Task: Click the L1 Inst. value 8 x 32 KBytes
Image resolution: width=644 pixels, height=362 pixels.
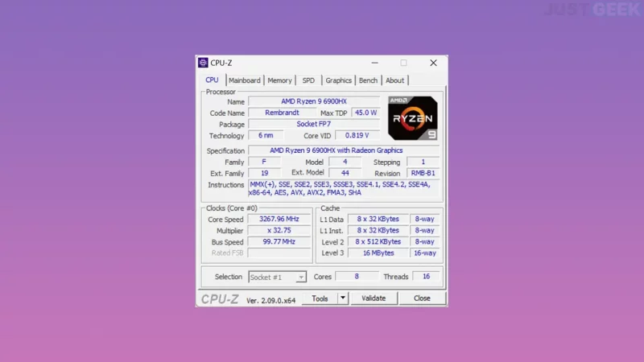Action: coord(378,231)
